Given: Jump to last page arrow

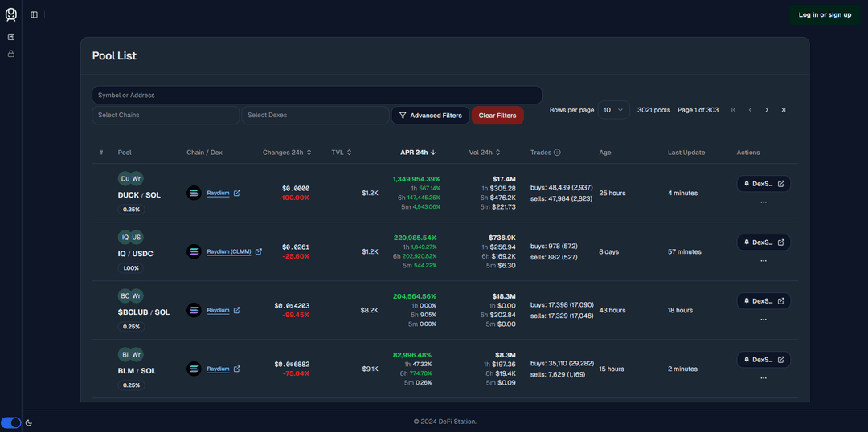Looking at the screenshot, I should (x=784, y=110).
